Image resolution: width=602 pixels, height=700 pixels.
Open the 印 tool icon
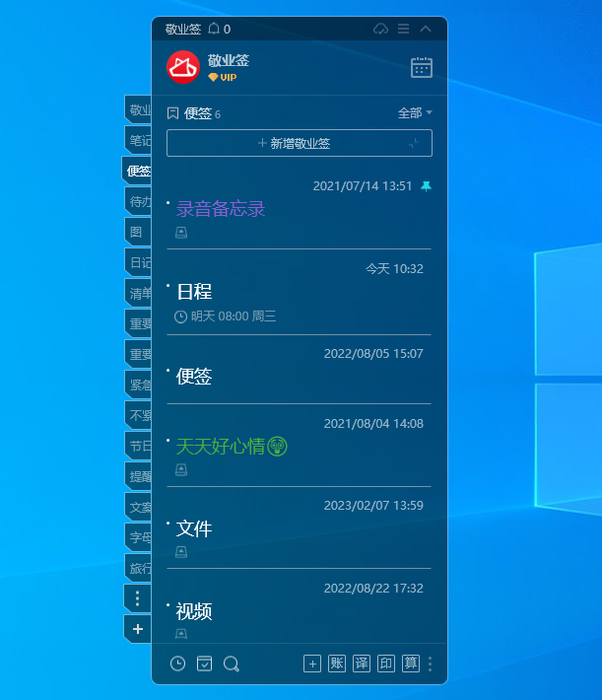(x=386, y=664)
